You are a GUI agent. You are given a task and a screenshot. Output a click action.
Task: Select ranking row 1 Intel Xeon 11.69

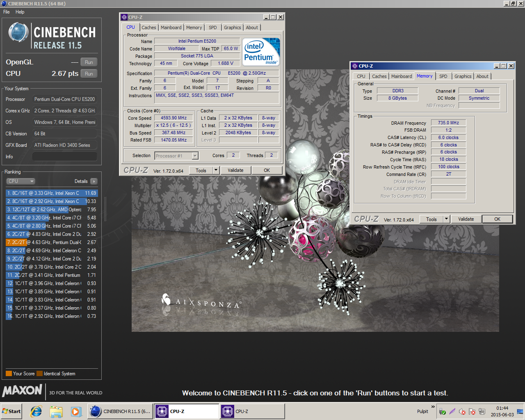[x=52, y=193]
